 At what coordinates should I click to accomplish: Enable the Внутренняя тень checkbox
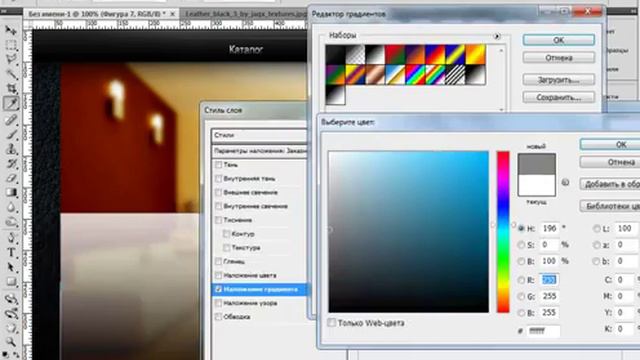click(218, 179)
